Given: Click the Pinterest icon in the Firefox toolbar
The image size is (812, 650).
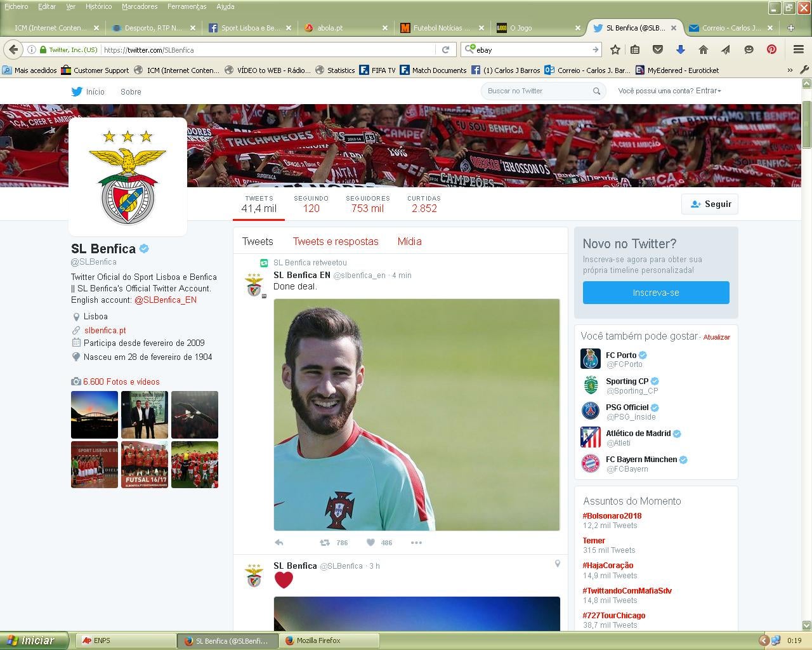Looking at the screenshot, I should [771, 50].
